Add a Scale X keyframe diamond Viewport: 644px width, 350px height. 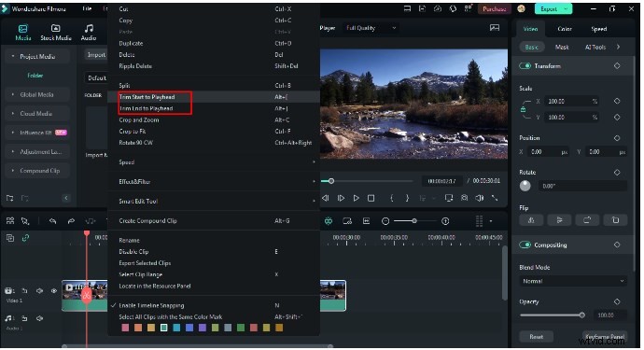tap(617, 101)
